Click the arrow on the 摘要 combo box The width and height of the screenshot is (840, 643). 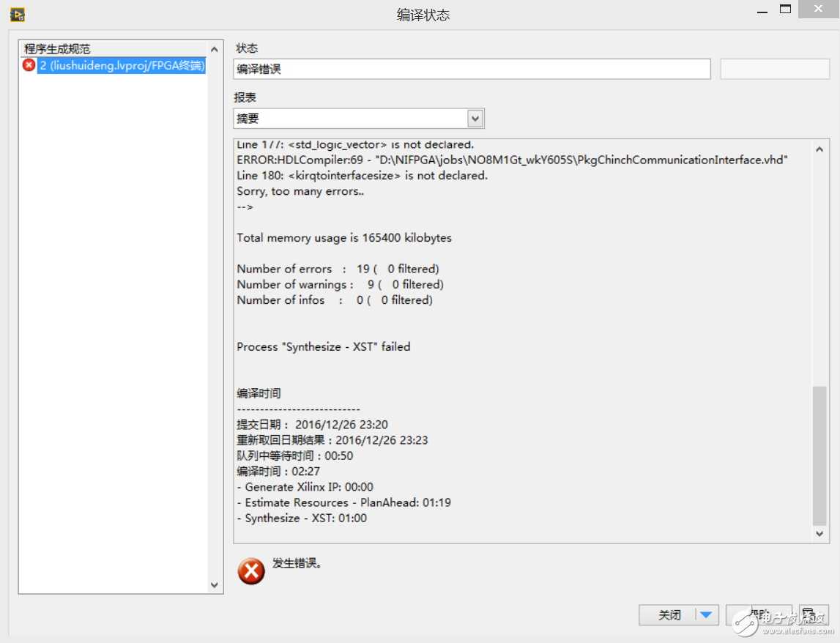(x=475, y=119)
